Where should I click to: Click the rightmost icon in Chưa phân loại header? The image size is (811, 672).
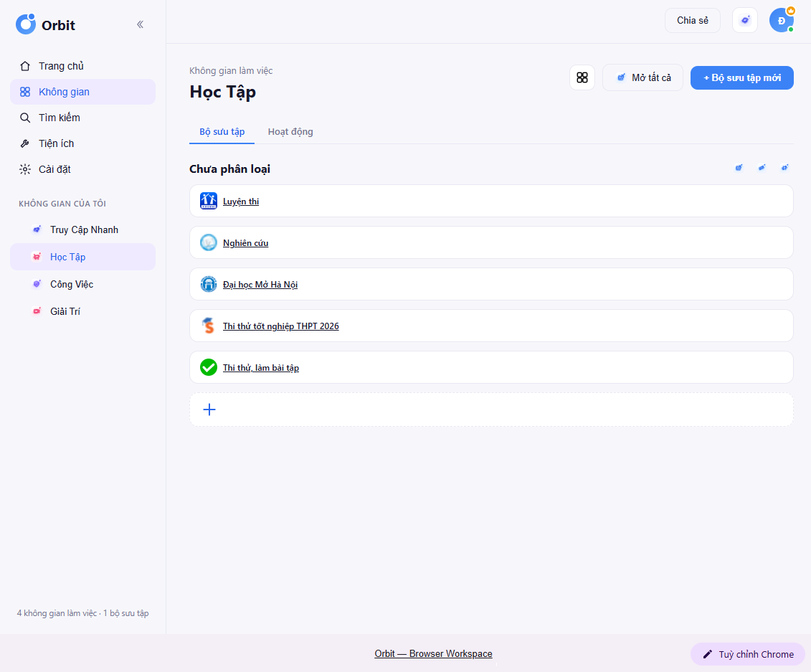[784, 168]
